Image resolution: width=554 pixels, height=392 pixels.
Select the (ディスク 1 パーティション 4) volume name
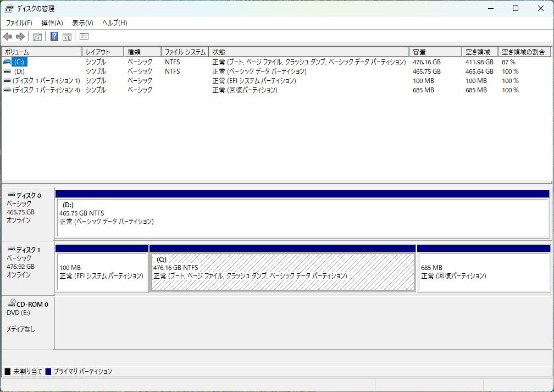tap(46, 90)
